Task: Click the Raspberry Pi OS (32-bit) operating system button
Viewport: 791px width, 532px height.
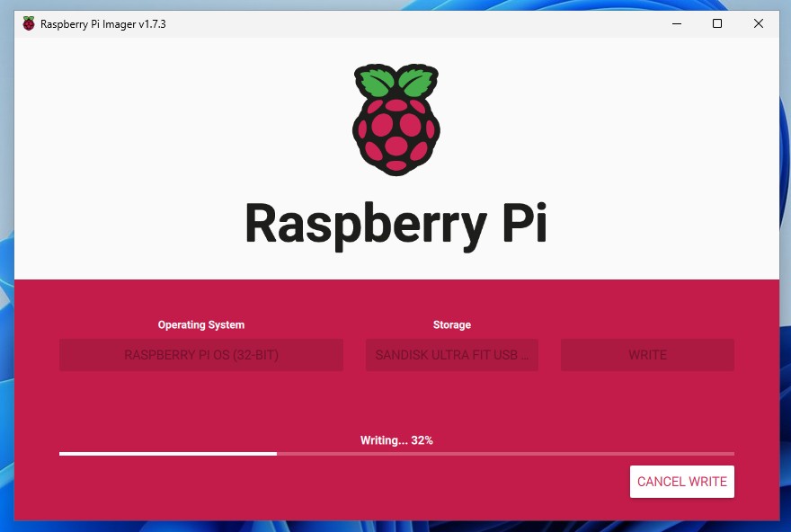Action: point(201,355)
